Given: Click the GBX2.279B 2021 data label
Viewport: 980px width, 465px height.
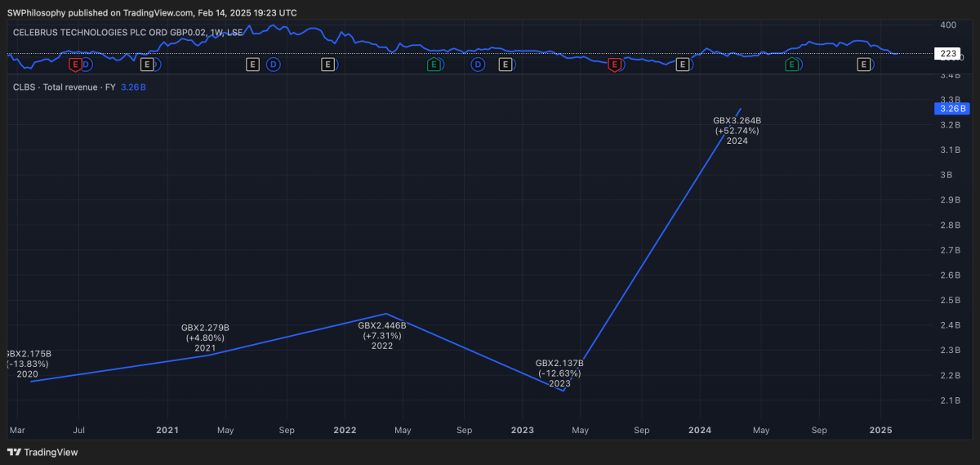Looking at the screenshot, I should (205, 338).
